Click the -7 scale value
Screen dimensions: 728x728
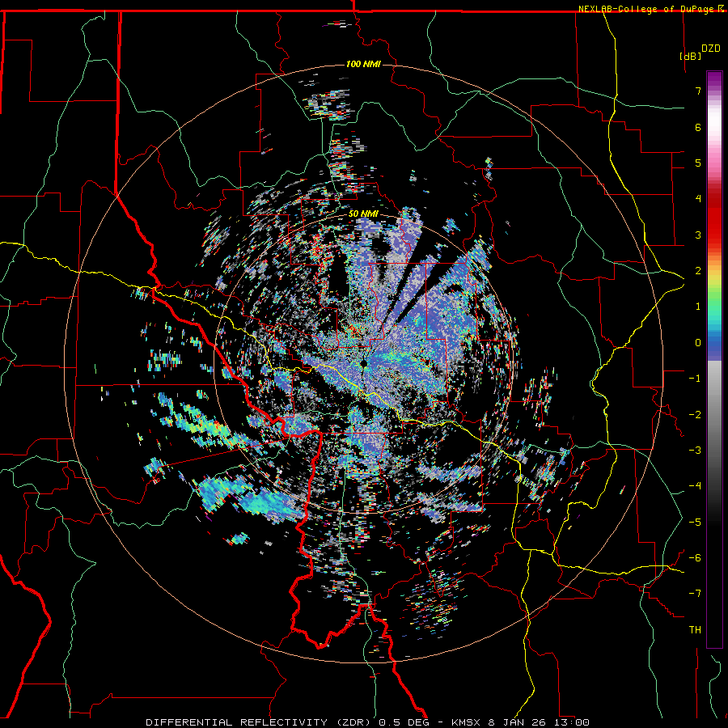click(695, 594)
